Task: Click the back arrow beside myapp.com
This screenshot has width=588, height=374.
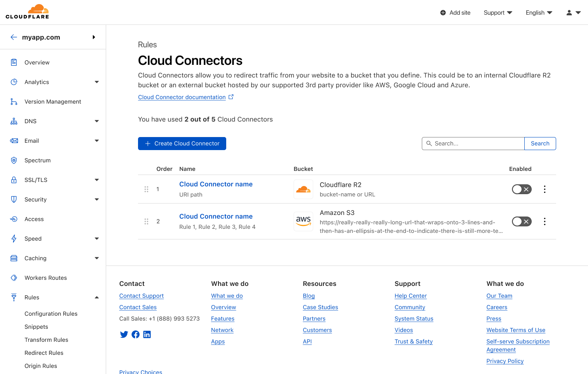Action: [14, 37]
